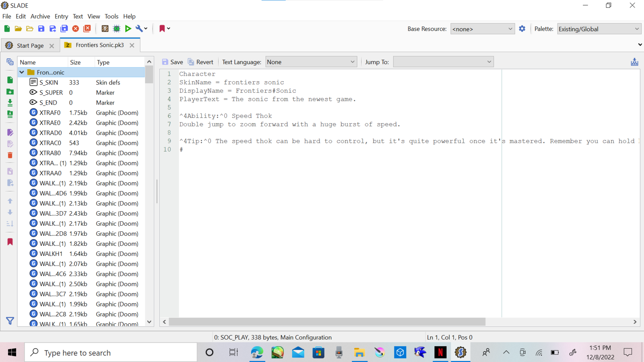Open the notification center icon
Screen dimensions: 644x362
(628, 353)
